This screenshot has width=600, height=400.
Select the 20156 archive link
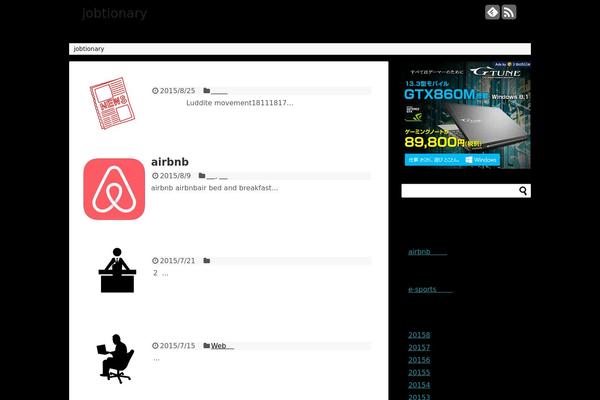(x=419, y=360)
